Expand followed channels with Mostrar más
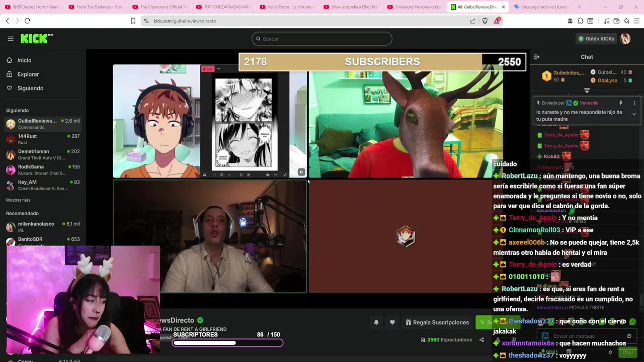 click(18, 200)
